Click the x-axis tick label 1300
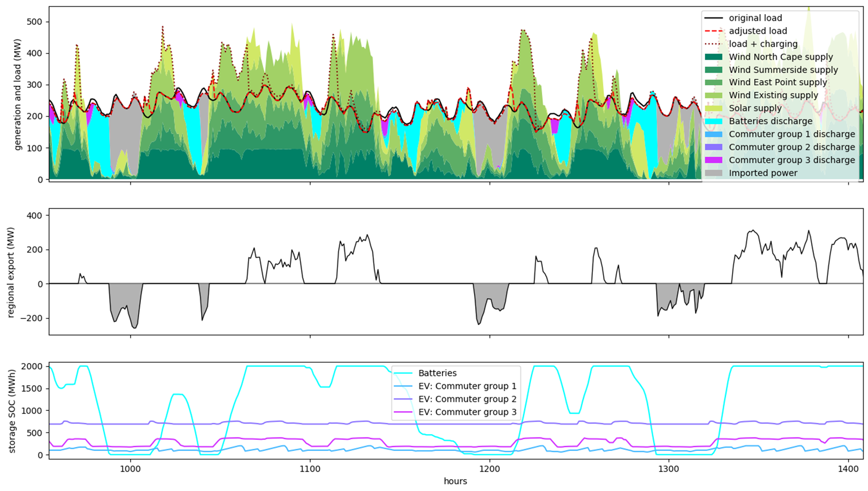This screenshot has height=491, width=868. coord(668,468)
